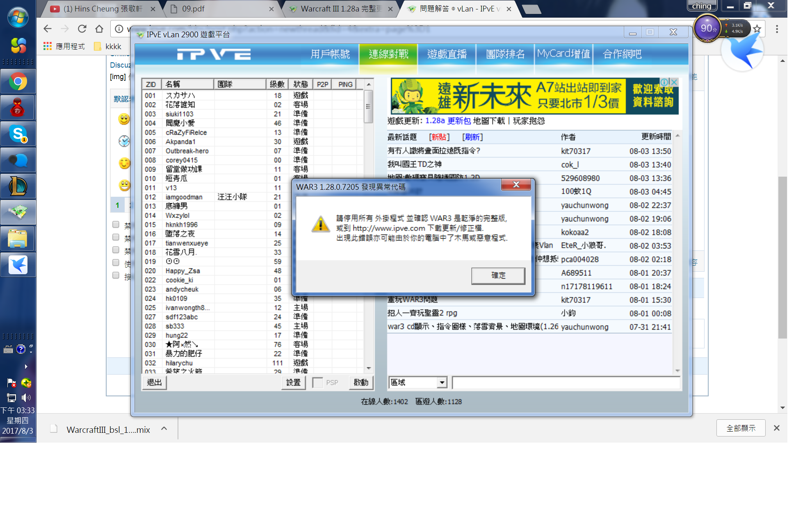The height and width of the screenshot is (507, 812).
Task: Toggle the PSP checkbox
Action: (317, 382)
